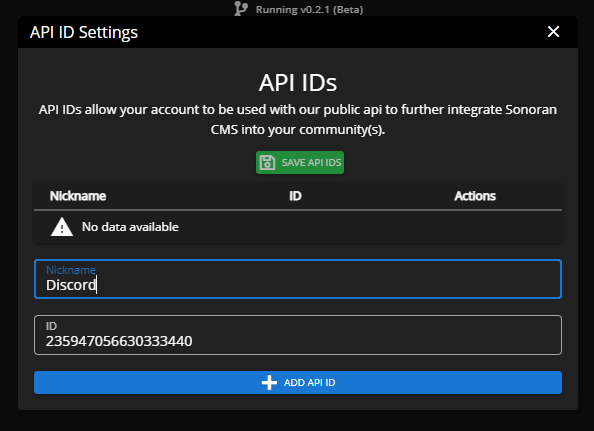Click the 'API ID Settings' dialog title

(84, 32)
